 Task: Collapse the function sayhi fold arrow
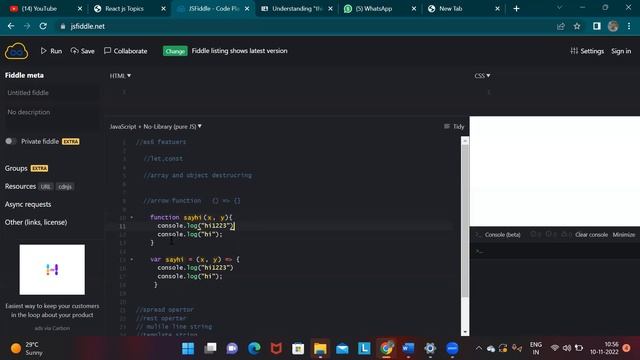click(131, 218)
